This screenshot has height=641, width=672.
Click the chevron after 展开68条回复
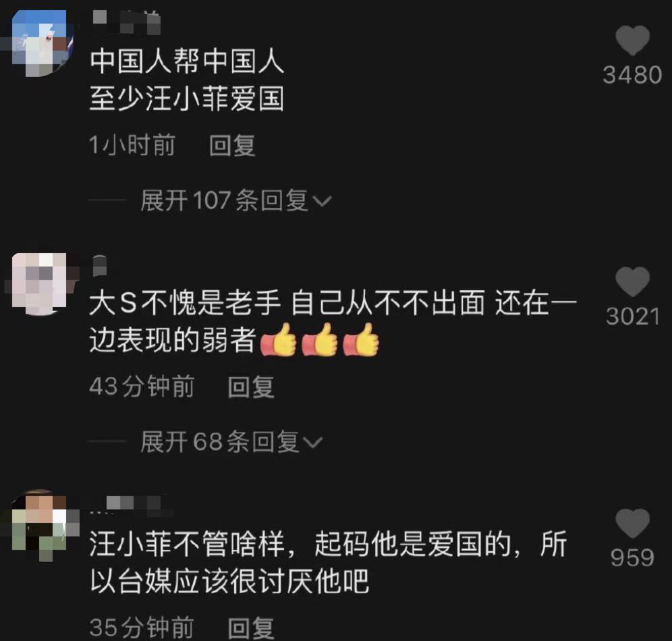tap(312, 442)
